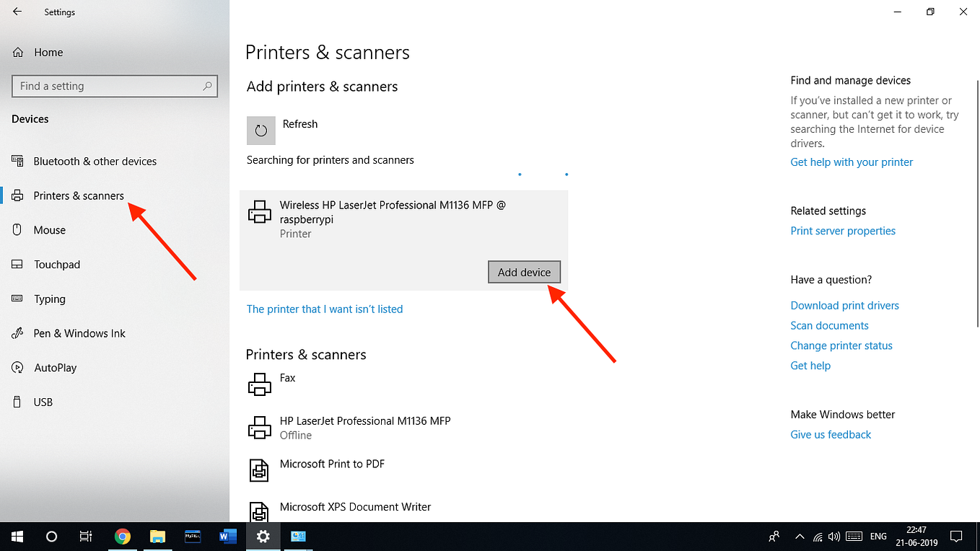Select USB in the sidebar
The height and width of the screenshot is (551, 980).
point(43,402)
